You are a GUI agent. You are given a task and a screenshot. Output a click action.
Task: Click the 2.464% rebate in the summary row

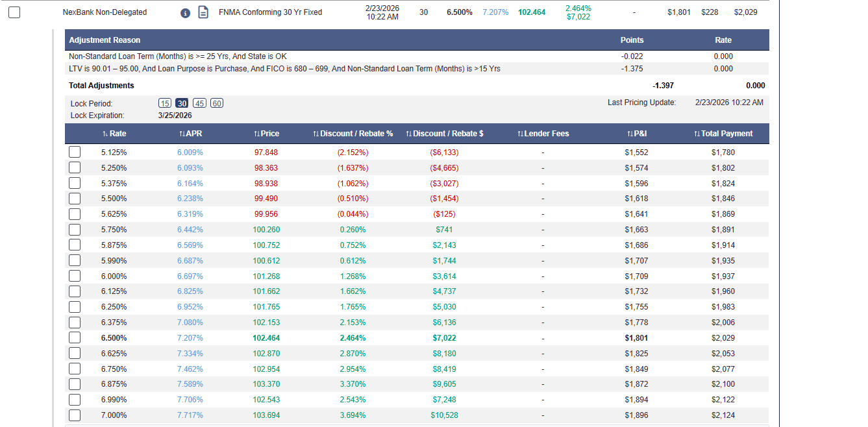tap(578, 8)
